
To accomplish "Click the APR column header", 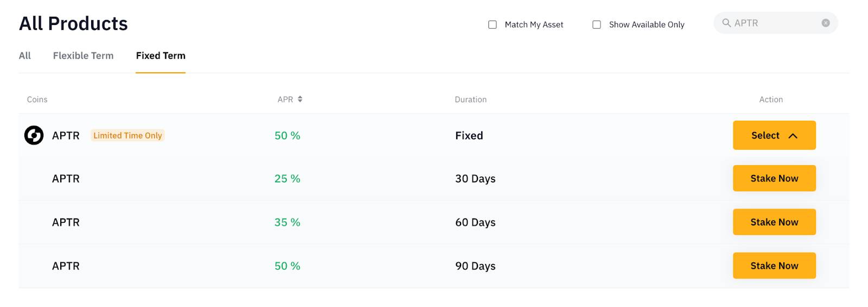I will [290, 99].
